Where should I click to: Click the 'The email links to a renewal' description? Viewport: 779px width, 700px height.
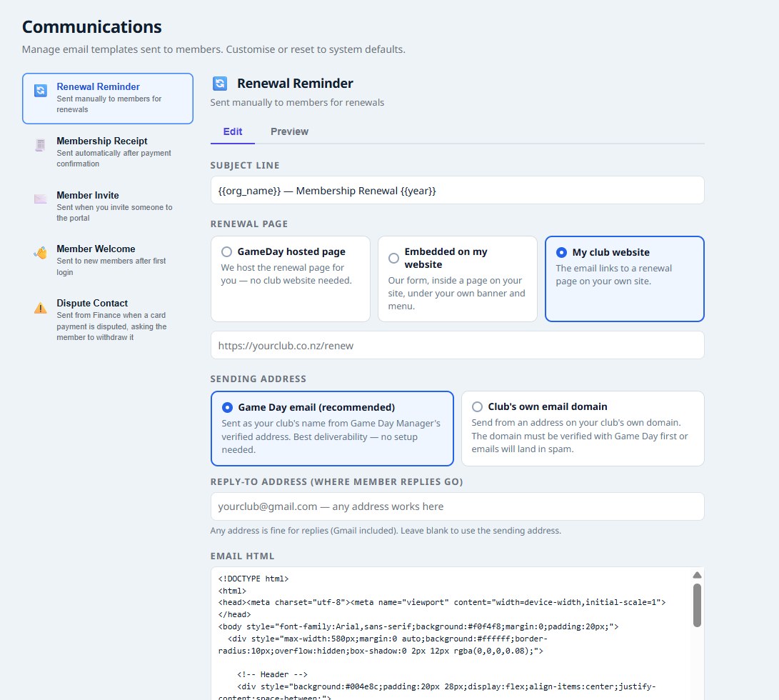point(613,274)
